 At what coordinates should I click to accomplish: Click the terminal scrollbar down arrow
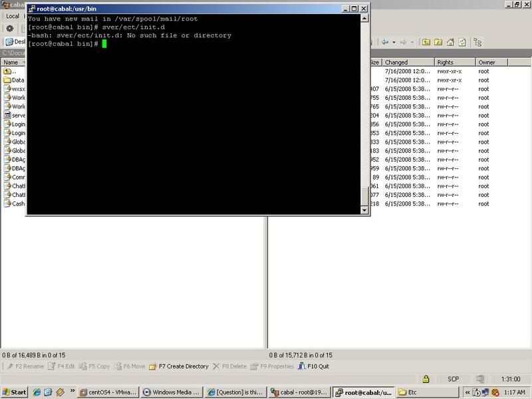[x=364, y=210]
